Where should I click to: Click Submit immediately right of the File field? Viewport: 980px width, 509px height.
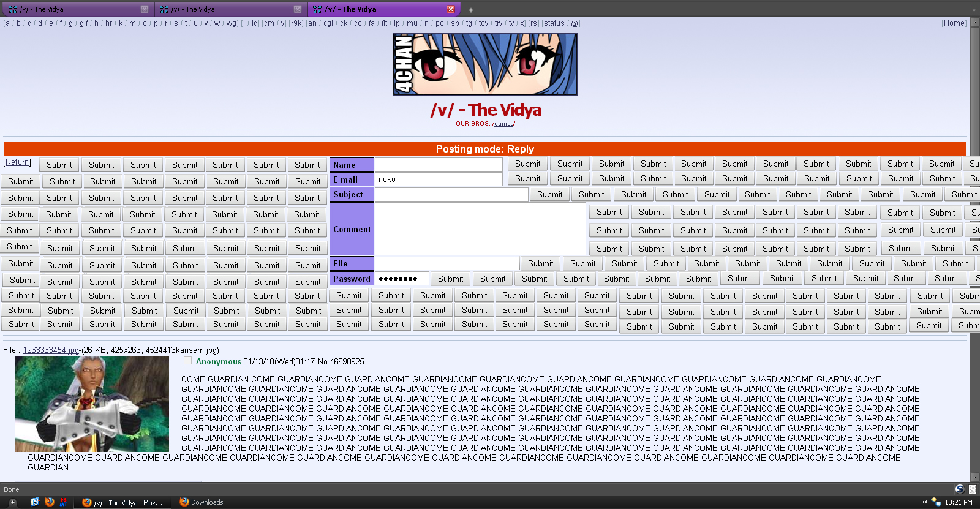pos(540,263)
